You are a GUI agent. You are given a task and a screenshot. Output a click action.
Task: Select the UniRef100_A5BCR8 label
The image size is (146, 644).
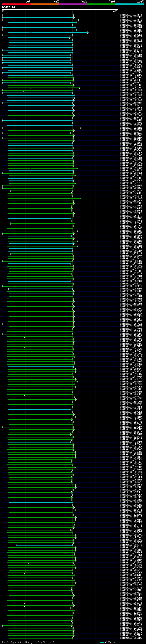pyautogui.click(x=131, y=148)
